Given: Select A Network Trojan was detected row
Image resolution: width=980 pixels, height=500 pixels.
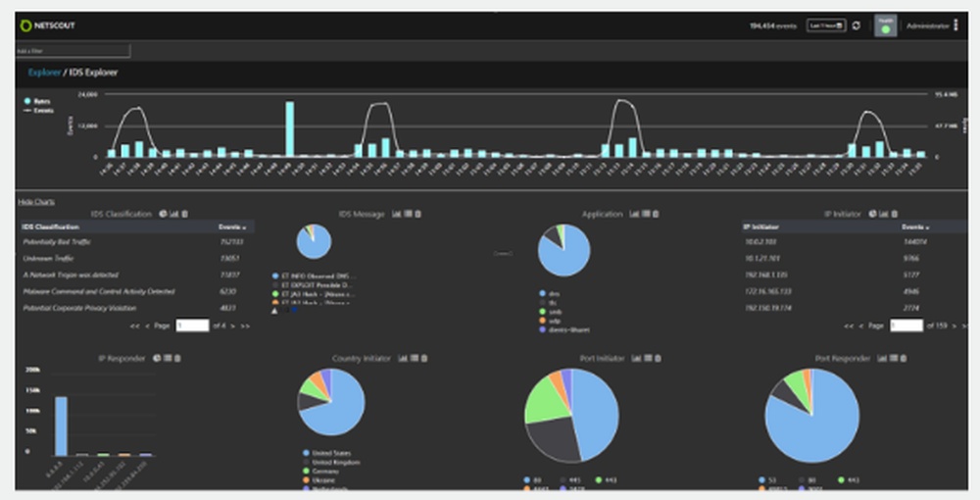Looking at the screenshot, I should tap(135, 275).
